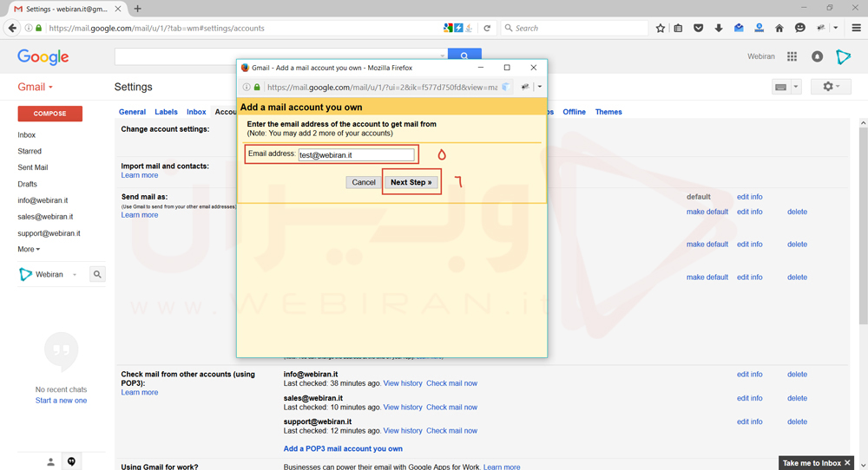This screenshot has height=470, width=868.
Task: Switch to the General settings tab
Action: pos(132,112)
